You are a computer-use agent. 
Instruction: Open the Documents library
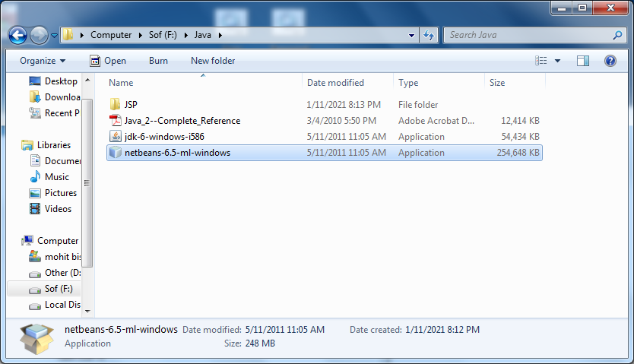click(x=55, y=161)
